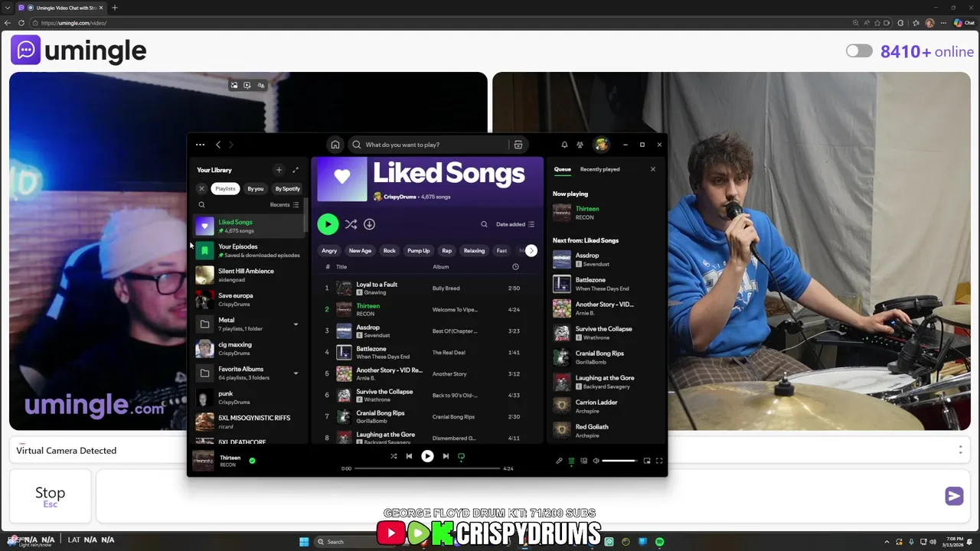Viewport: 980px width, 551px height.
Task: Expand Favorite Albums folder
Action: [x=296, y=373]
